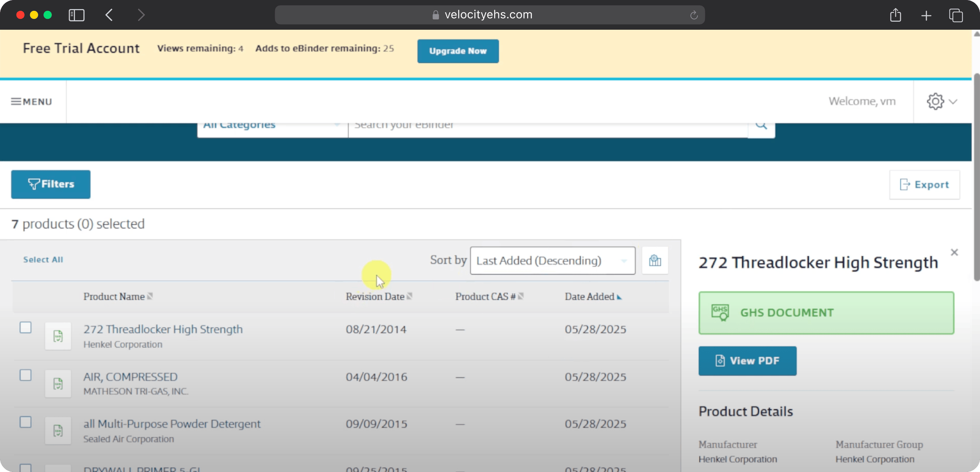Click Safari's share icon
This screenshot has height=472, width=980.
point(896,15)
